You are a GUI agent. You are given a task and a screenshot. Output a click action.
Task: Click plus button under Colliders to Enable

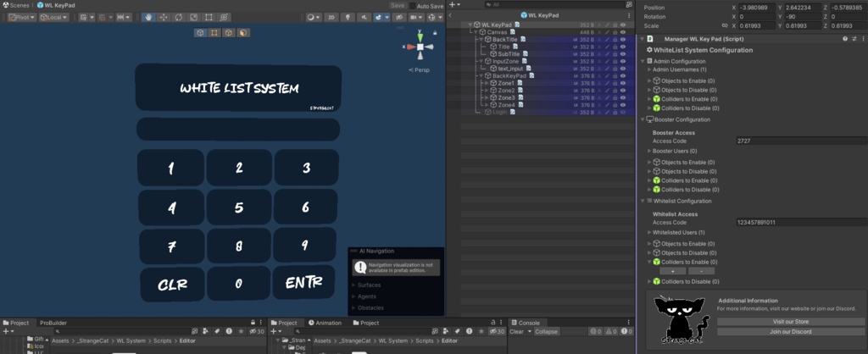point(672,271)
